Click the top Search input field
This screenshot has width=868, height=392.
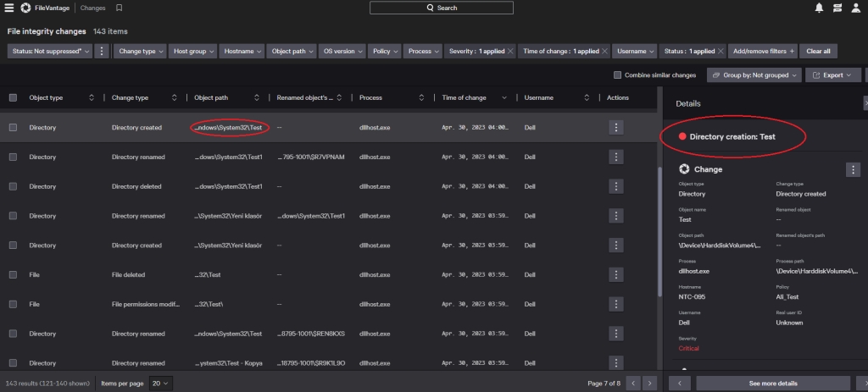click(x=441, y=8)
